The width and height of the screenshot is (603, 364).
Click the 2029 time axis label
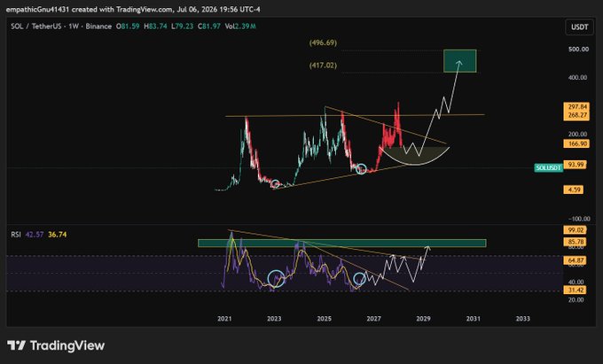coord(423,319)
